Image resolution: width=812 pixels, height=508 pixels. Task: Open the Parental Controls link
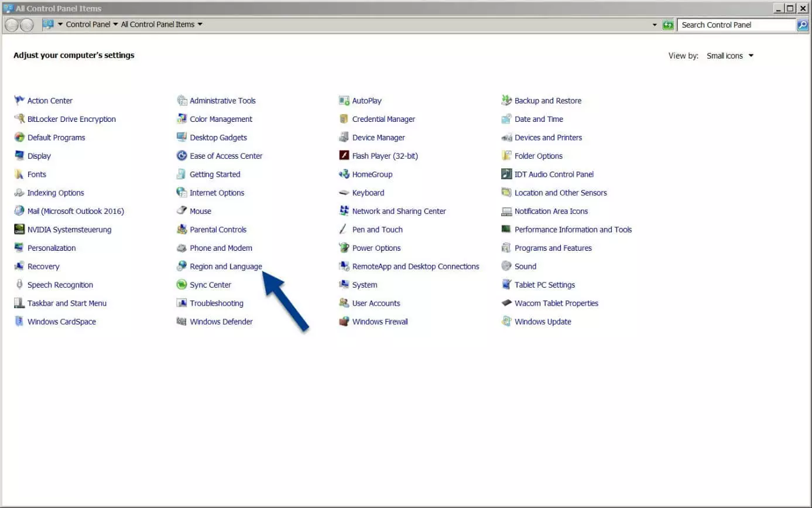coord(218,230)
